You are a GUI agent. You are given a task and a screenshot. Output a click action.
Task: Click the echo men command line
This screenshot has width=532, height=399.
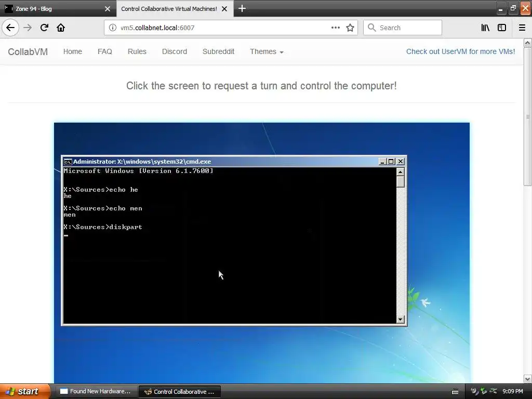(103, 208)
